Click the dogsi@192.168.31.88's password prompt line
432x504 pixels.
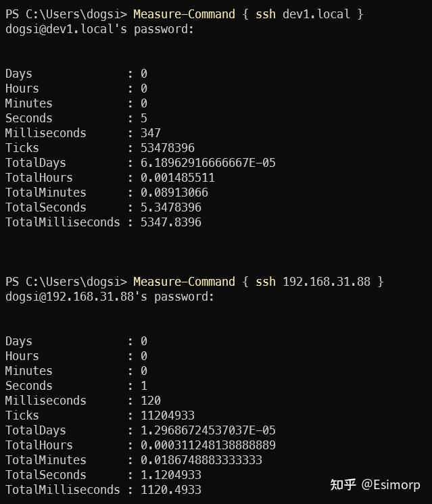coord(110,297)
